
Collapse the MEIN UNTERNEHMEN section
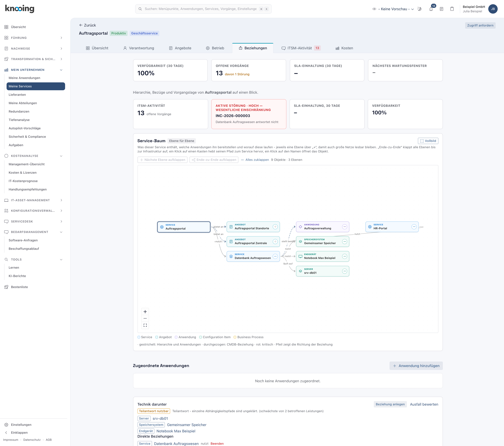coord(33,70)
